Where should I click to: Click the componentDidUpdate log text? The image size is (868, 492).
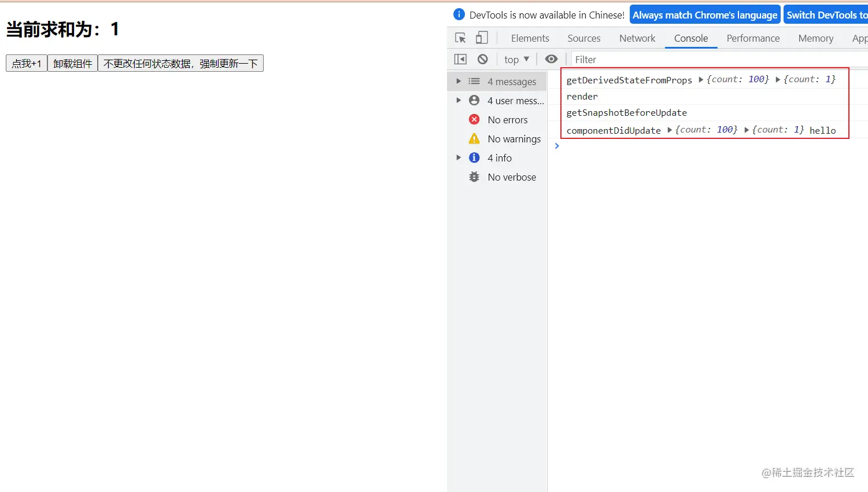click(614, 130)
